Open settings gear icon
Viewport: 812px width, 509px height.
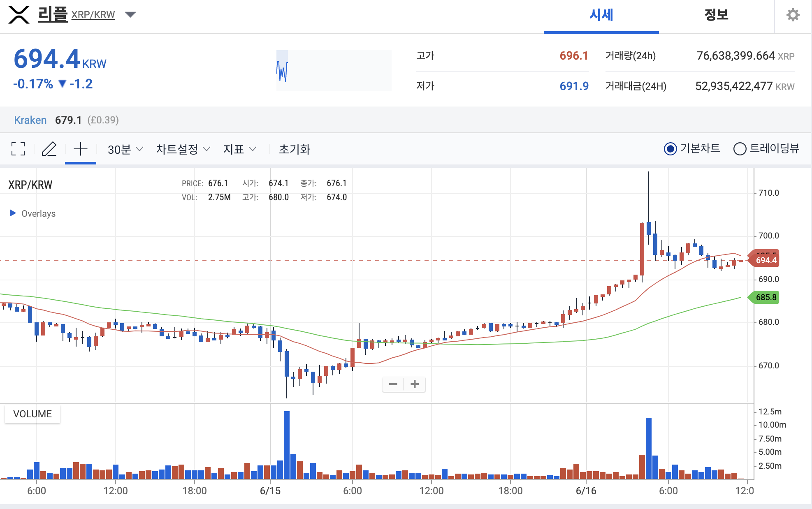coord(793,15)
